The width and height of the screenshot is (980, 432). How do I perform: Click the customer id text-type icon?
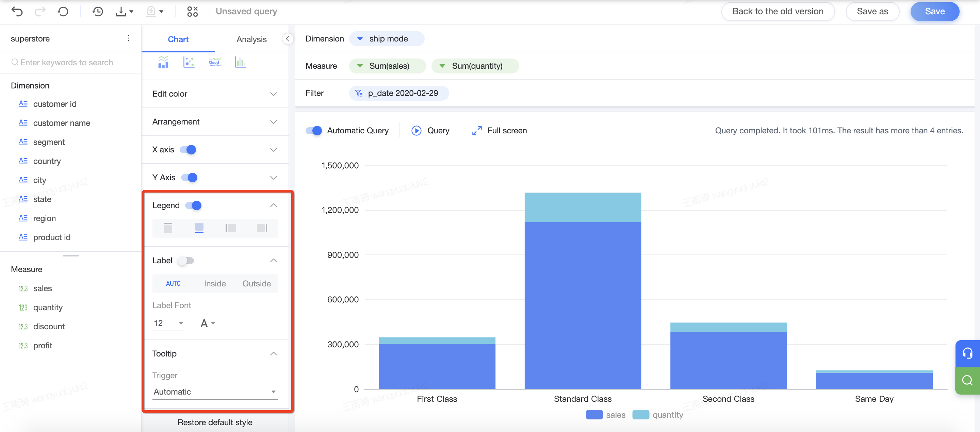23,104
